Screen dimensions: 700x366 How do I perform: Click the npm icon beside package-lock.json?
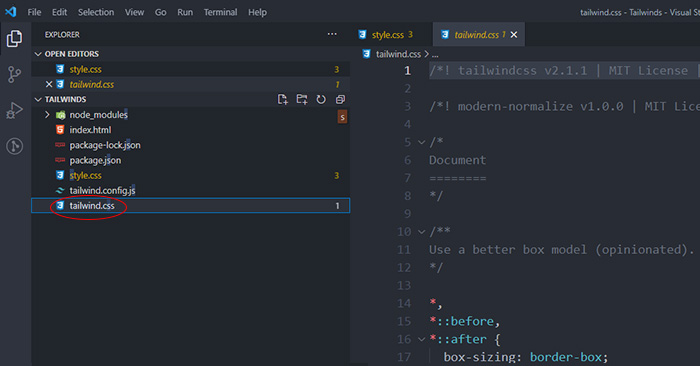(60, 145)
